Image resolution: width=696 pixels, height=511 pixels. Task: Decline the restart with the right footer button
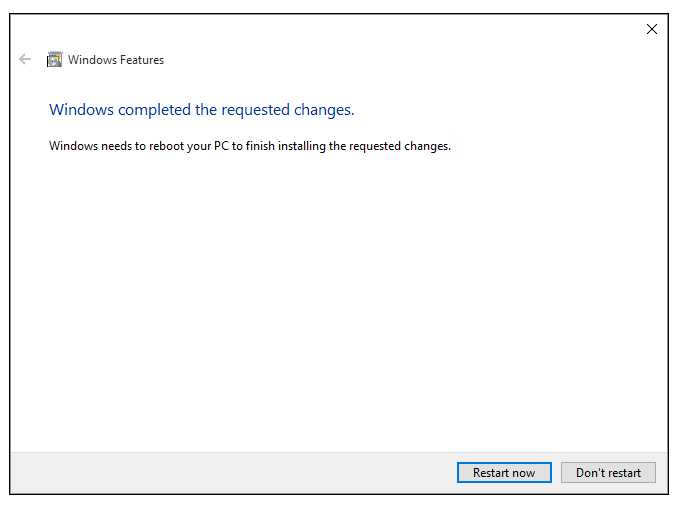pyautogui.click(x=608, y=472)
